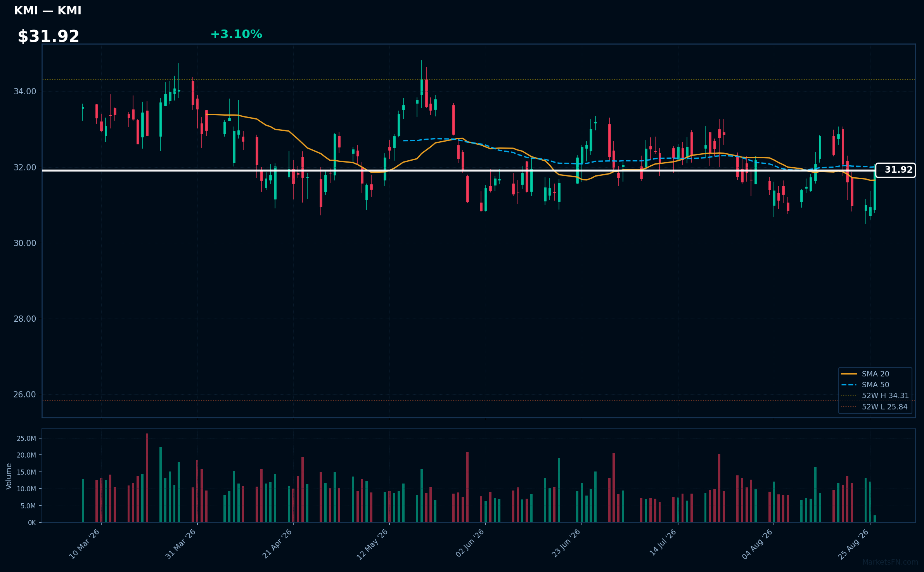Viewport: 924px width, 572px height.
Task: Click the 0K volume axis label
Action: pos(32,523)
